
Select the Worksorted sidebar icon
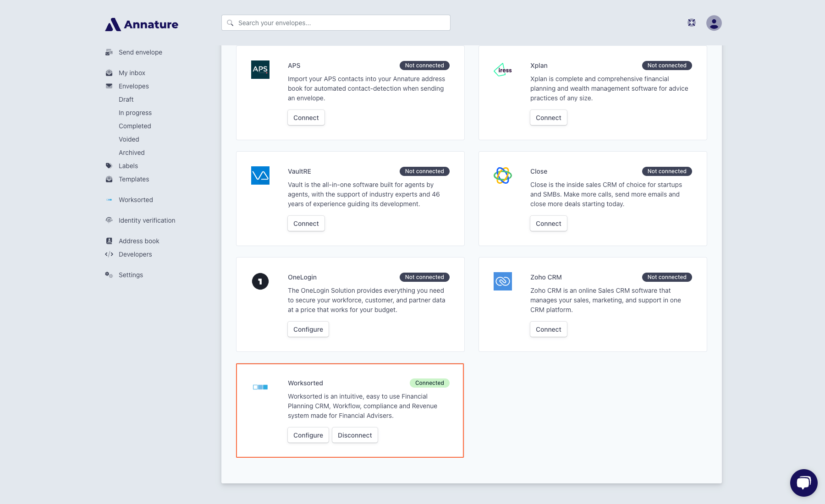click(109, 200)
